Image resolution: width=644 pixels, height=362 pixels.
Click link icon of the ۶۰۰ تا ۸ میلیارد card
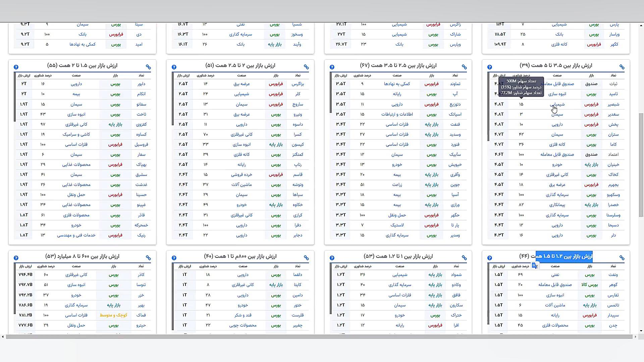pyautogui.click(x=148, y=258)
